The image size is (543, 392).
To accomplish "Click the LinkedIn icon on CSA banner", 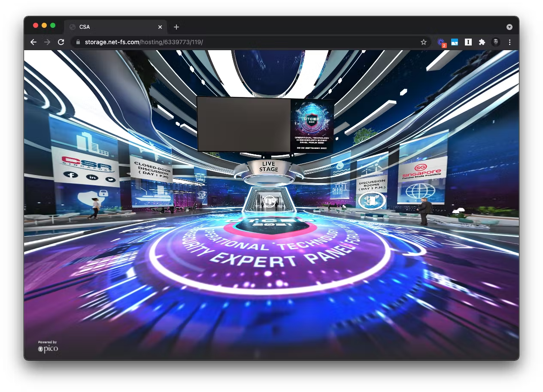I will coord(92,177).
